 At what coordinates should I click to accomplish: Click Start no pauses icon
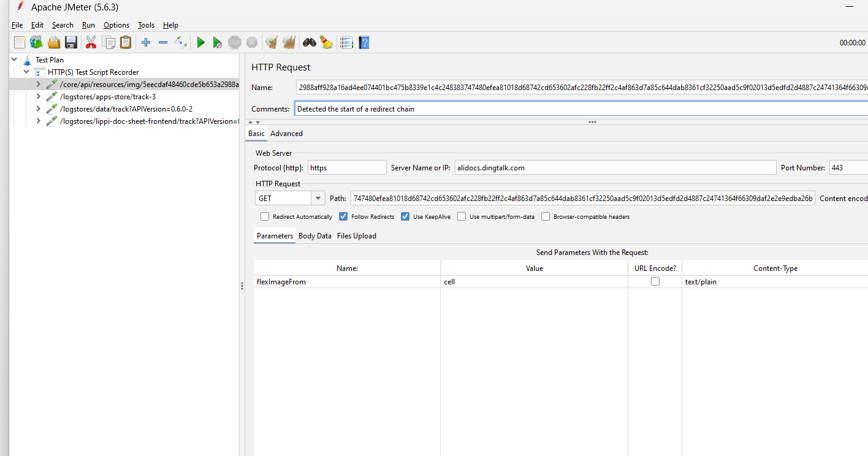[217, 42]
